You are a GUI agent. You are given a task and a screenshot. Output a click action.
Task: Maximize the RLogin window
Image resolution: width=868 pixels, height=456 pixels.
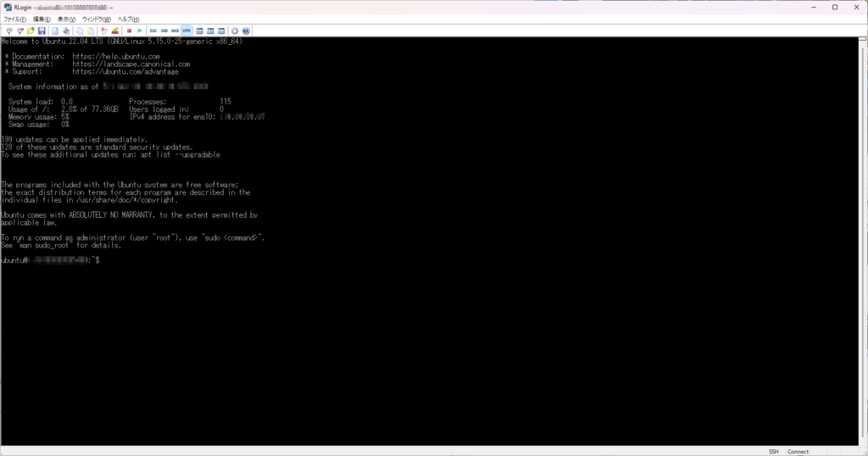click(x=835, y=7)
